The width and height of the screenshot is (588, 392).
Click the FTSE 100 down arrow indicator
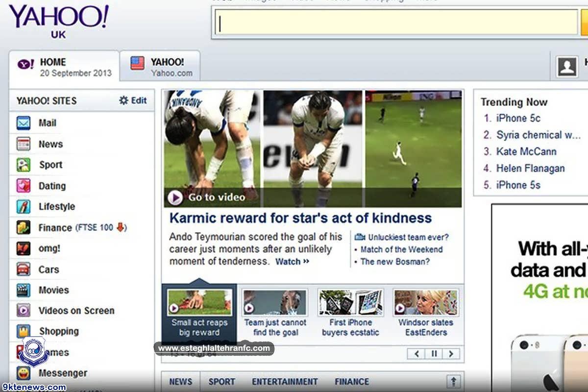(121, 227)
